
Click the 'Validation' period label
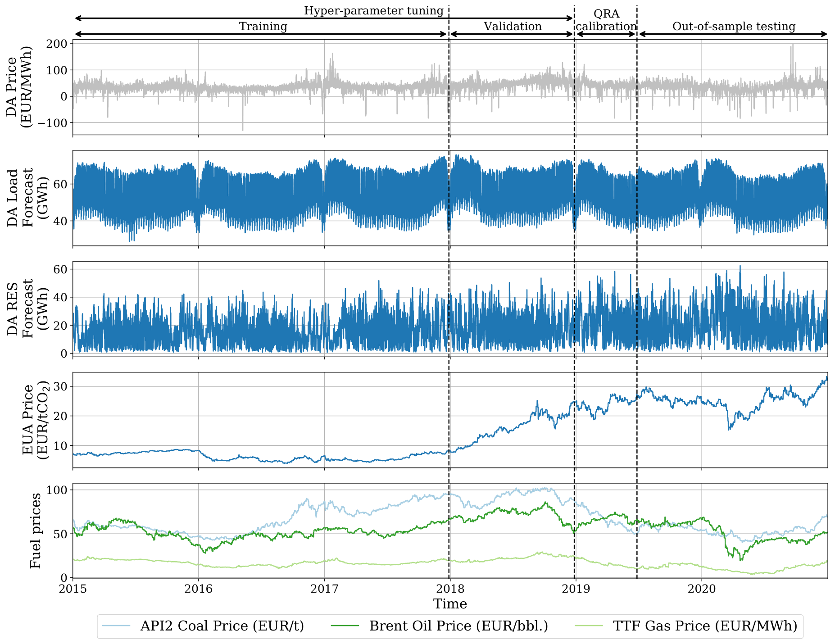(513, 27)
